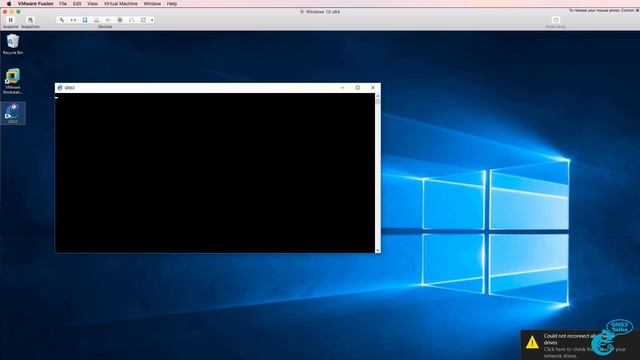This screenshot has width=640, height=360.
Task: Open the Snapshots toolbar button
Action: [x=30, y=20]
